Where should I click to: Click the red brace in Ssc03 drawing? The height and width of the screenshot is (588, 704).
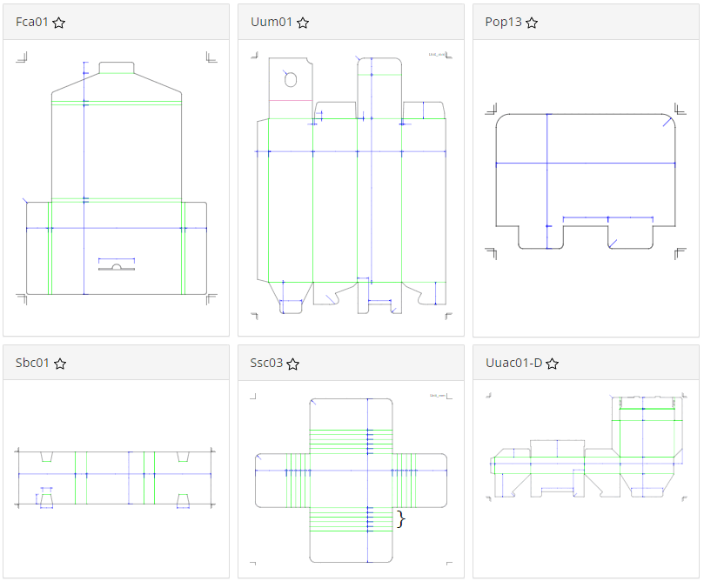click(400, 519)
